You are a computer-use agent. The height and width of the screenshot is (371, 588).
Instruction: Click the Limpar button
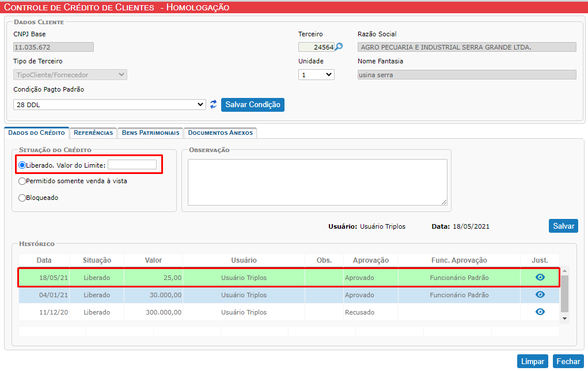tap(533, 361)
